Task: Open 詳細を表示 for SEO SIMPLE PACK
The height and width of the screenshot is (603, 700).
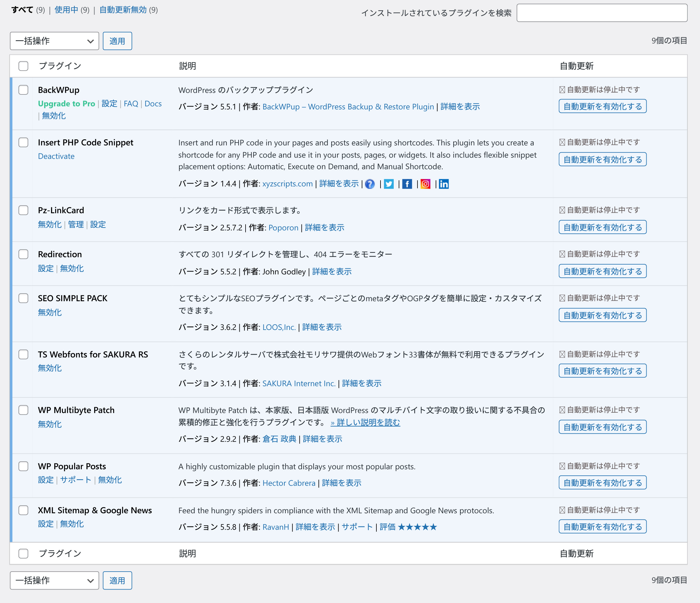Action: (322, 327)
